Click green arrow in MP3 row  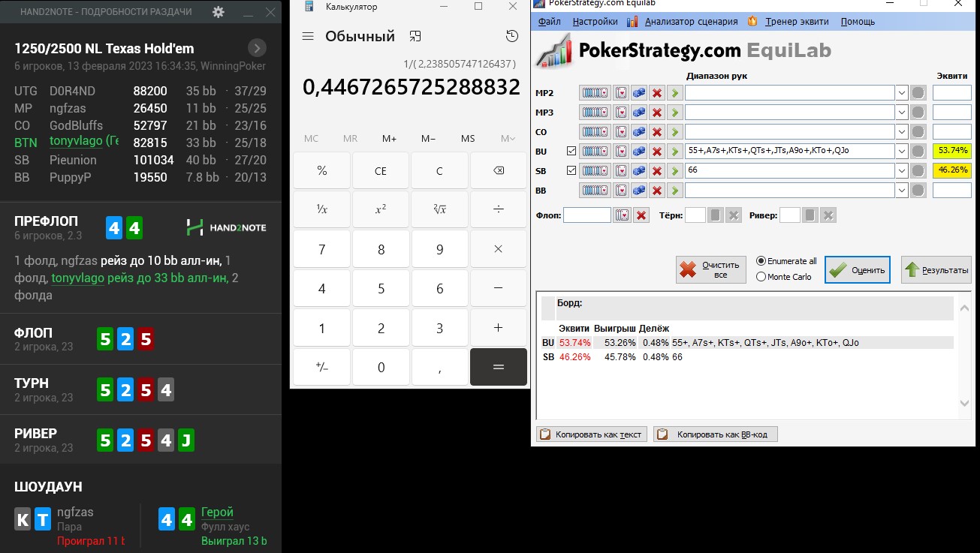pos(674,113)
